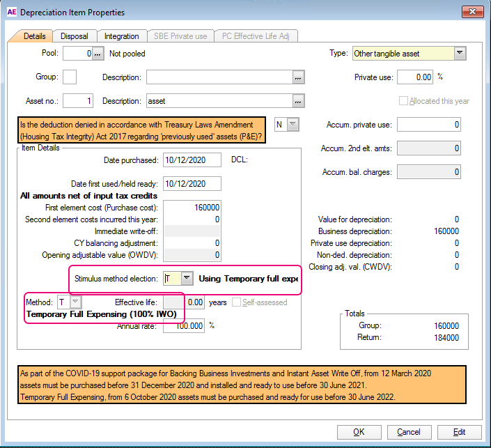The image size is (491, 448).
Task: Click the Private use percentage field
Action: click(x=415, y=77)
